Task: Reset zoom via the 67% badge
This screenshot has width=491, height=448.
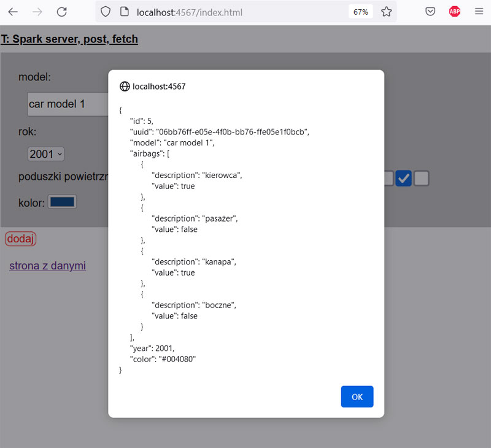Action: (x=361, y=12)
